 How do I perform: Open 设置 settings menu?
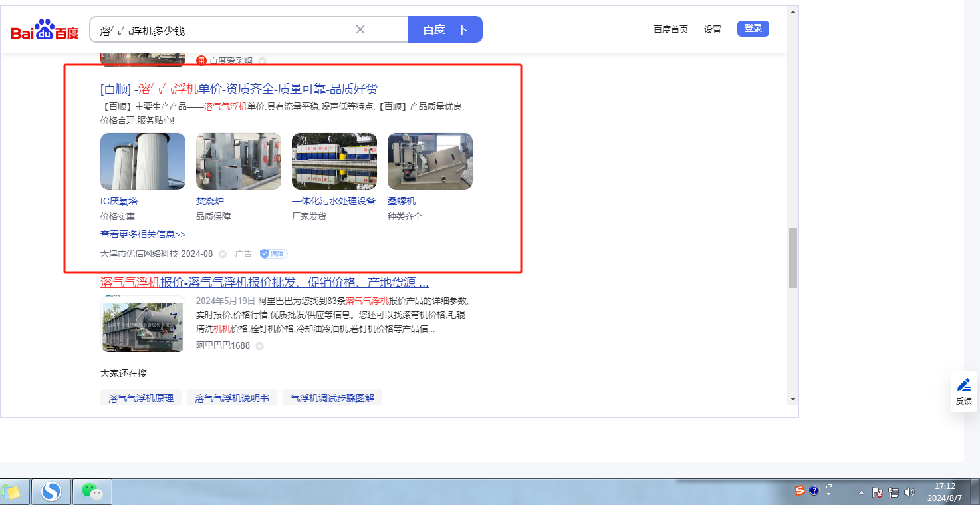tap(713, 29)
